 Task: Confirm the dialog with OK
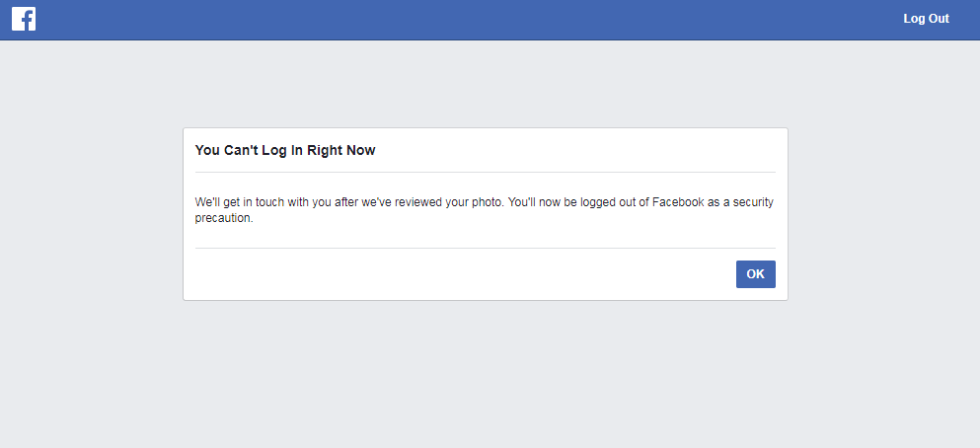coord(756,274)
